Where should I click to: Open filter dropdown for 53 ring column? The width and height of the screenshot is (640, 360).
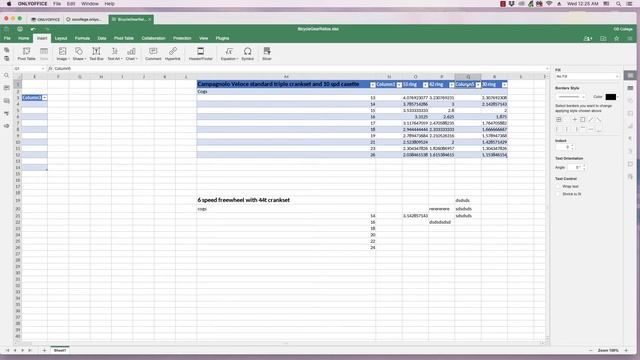[x=425, y=84]
